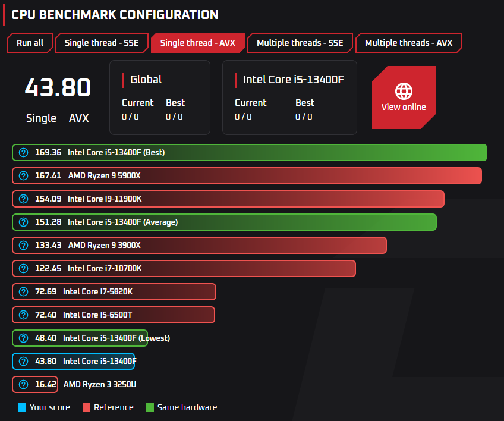Image resolution: width=504 pixels, height=421 pixels.
Task: Click the AMD Ryzen 3 3250U label
Action: coord(100,384)
